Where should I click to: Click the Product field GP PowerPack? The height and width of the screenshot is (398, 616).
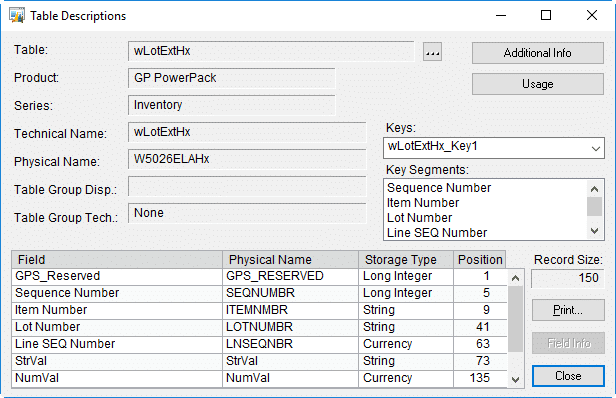pos(231,78)
